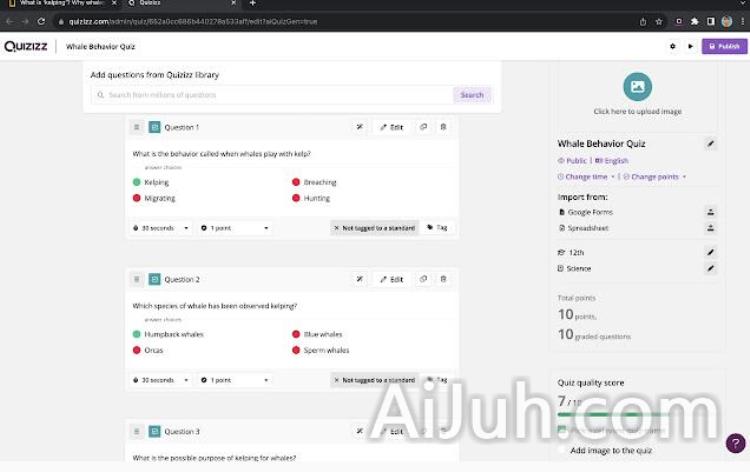Publish the Whale Behavior Quiz
The width and height of the screenshot is (750, 472).
point(724,46)
